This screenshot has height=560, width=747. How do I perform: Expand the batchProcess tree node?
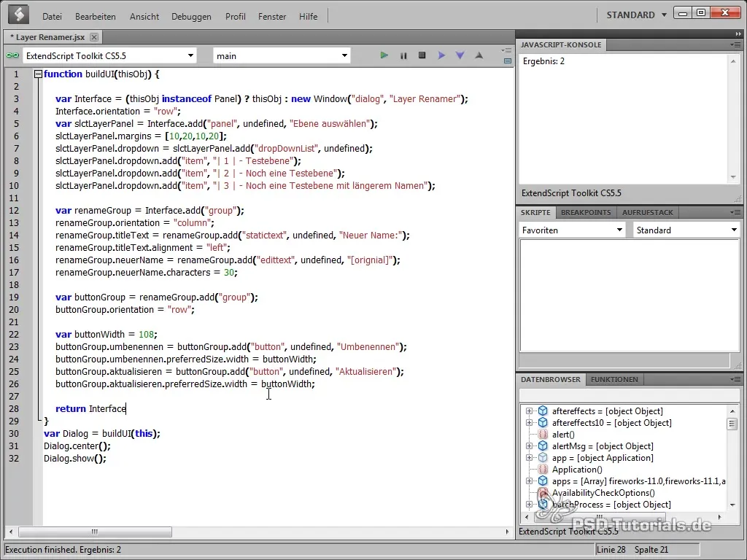pyautogui.click(x=529, y=505)
